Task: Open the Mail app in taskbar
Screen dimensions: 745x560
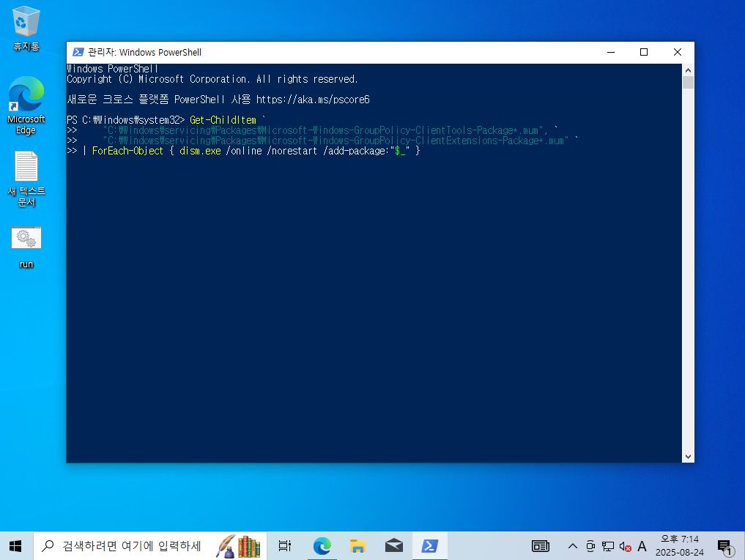Action: tap(393, 546)
